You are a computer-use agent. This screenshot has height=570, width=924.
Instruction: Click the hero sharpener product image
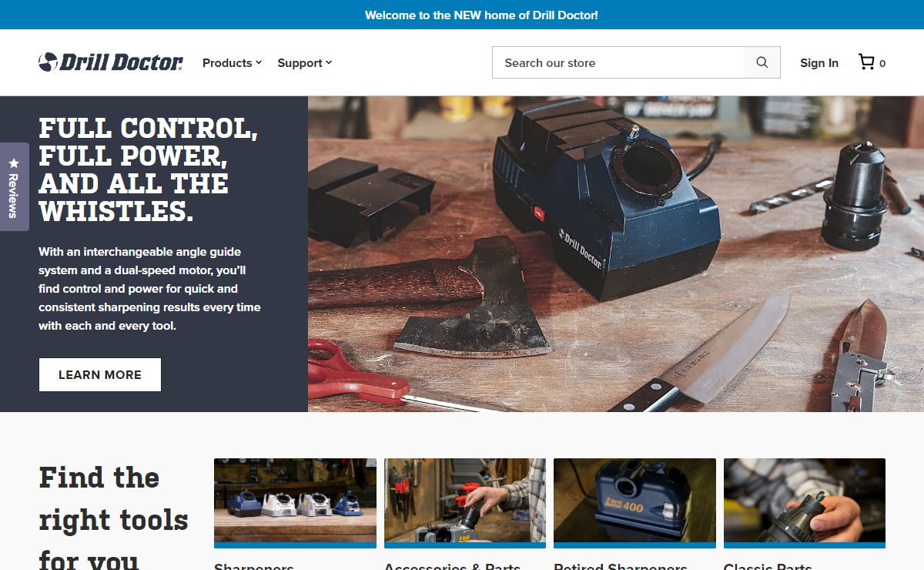point(616,253)
